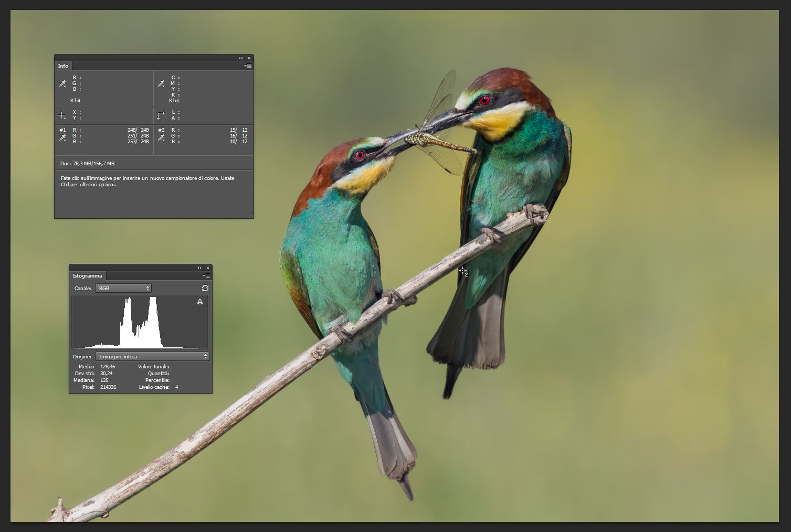This screenshot has width=791, height=532.
Task: Click color sampler #1 eyedropper icon
Action: coord(62,138)
